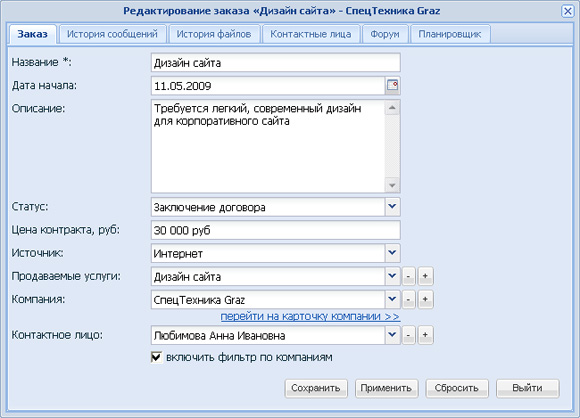
Task: Add contact with plus button beside Контактное лицо
Action: coord(425,335)
